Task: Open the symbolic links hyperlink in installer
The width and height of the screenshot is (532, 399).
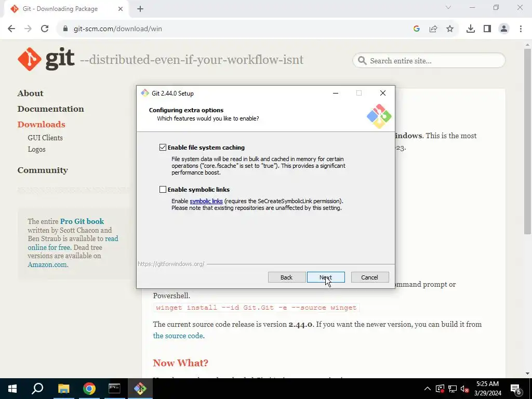Action: coord(206,201)
